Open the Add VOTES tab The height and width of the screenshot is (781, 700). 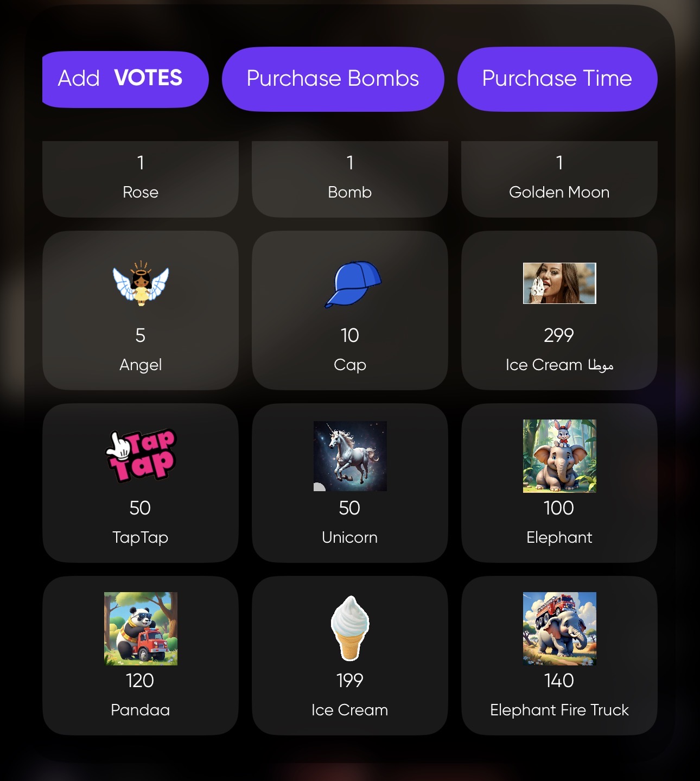point(125,79)
